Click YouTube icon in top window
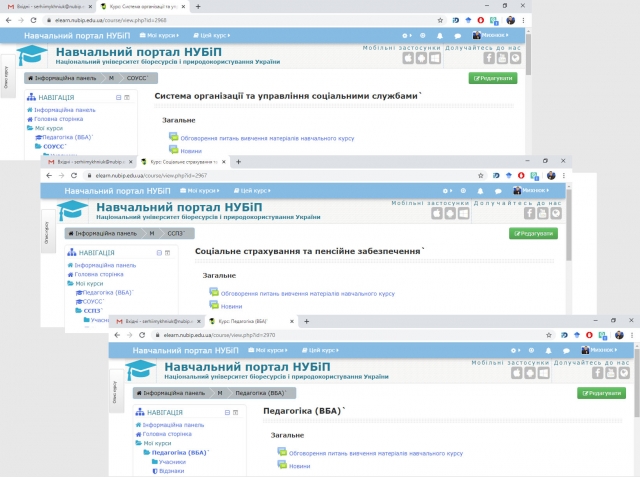Screen dimensions: 640x477 coord(502,58)
